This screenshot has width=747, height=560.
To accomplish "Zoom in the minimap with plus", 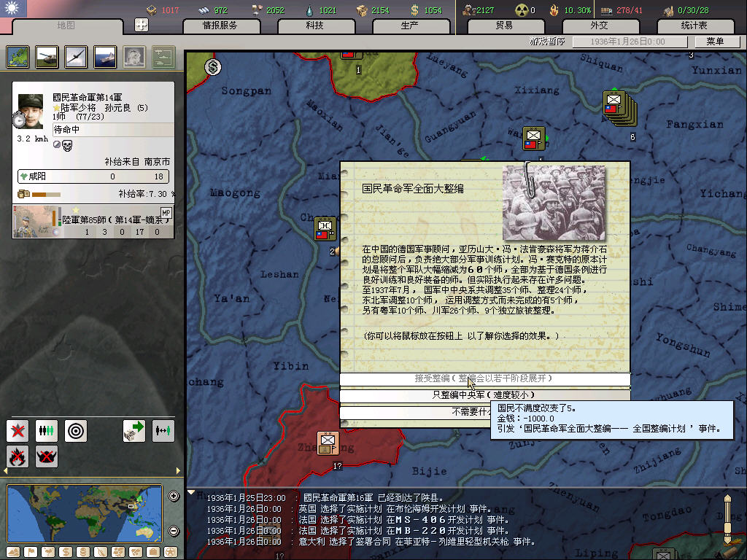I will 174,496.
